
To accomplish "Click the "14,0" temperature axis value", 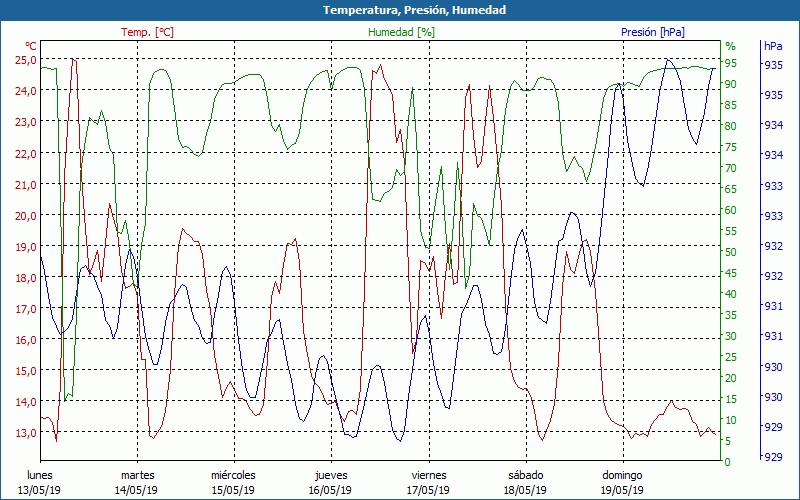I will [x=26, y=402].
